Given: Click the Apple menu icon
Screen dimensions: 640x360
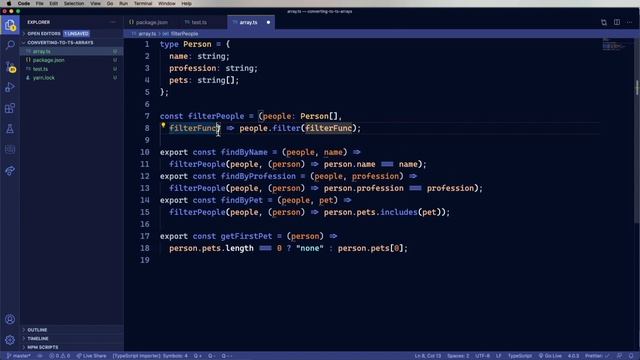Looking at the screenshot, I should point(9,3).
